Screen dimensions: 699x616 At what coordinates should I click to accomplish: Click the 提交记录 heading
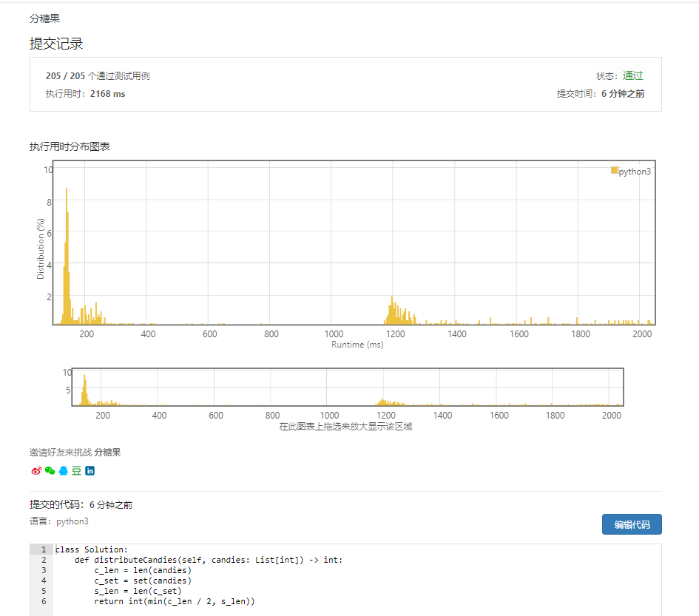coord(56,44)
